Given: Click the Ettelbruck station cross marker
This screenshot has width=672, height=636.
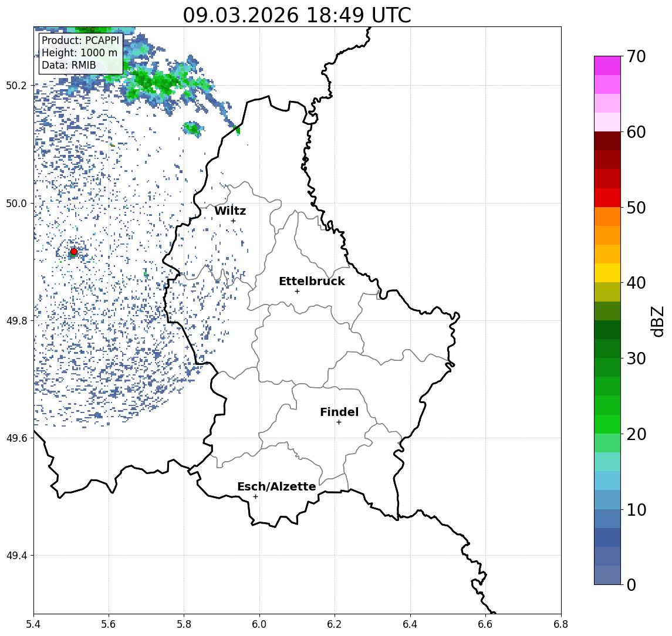Looking at the screenshot, I should (297, 292).
